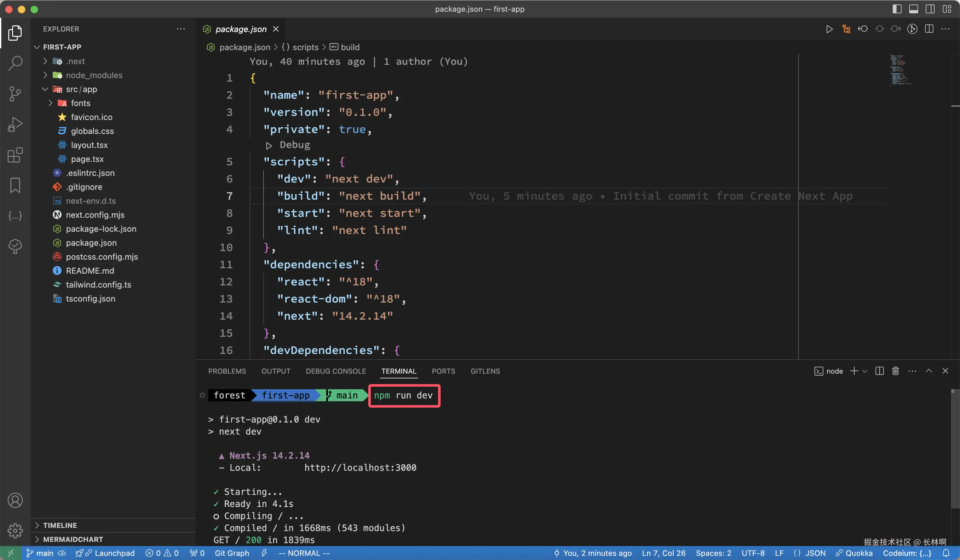Toggle bottom panel visibility in title bar
The height and width of the screenshot is (560, 960).
point(913,9)
